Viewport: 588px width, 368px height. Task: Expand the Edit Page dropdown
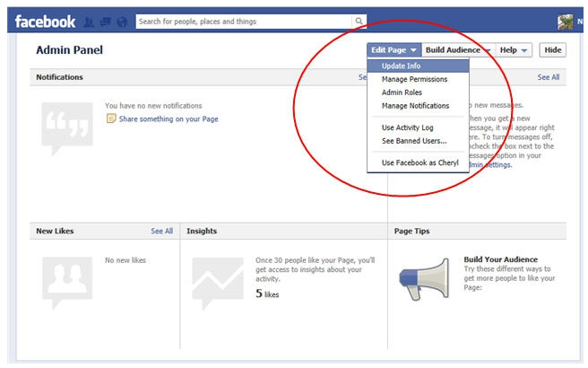click(x=393, y=50)
